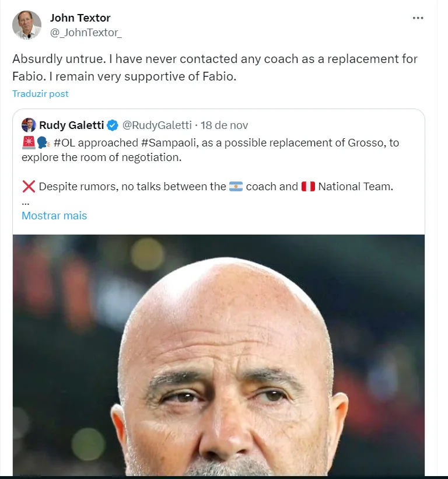This screenshot has width=448, height=479.
Task: Open the three-dot more options menu
Action: [418, 18]
